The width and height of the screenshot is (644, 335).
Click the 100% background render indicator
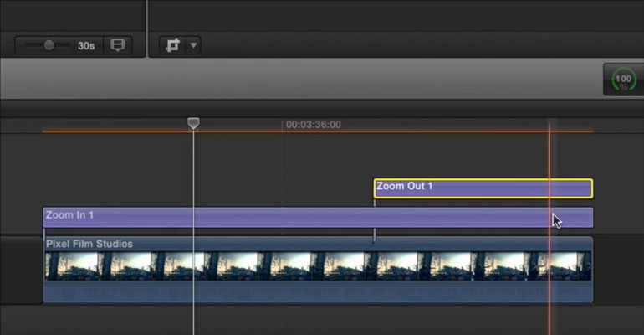(x=623, y=80)
